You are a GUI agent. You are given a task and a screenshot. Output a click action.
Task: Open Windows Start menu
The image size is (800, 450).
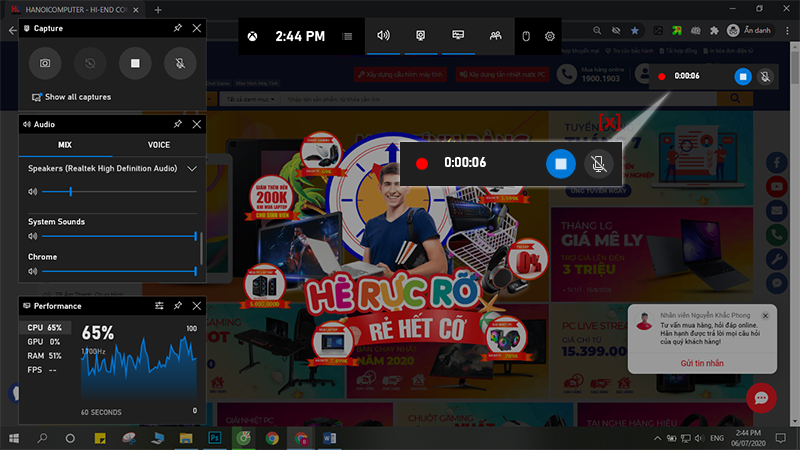[x=14, y=438]
